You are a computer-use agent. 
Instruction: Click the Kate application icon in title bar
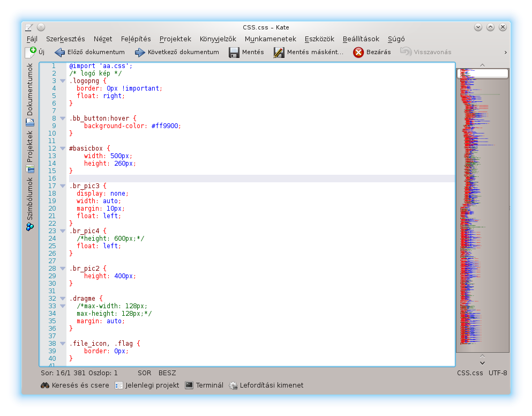point(29,27)
